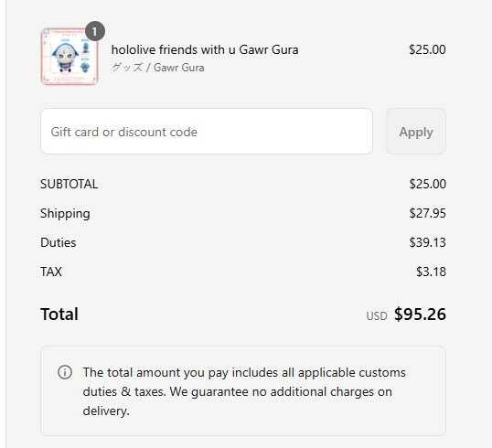Viewport: 492px width, 448px height.
Task: Click the total amount $95.26
Action: point(420,314)
